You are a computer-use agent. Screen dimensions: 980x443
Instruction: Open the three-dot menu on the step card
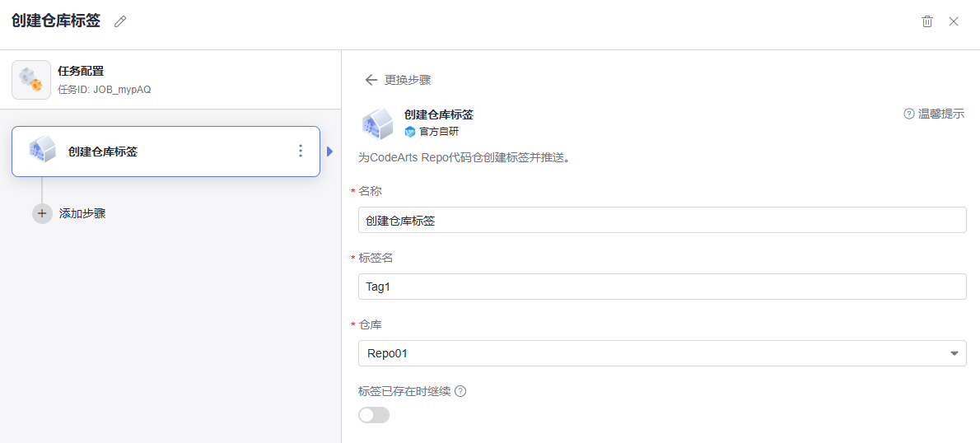coord(301,151)
